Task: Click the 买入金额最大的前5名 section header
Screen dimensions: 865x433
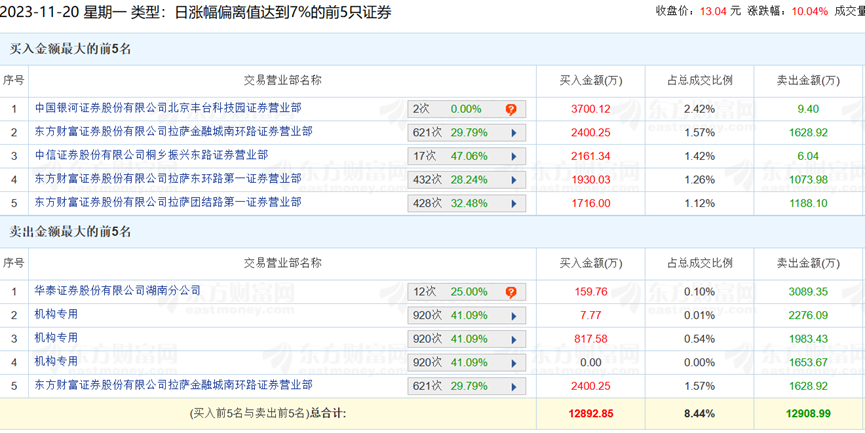Action: (x=70, y=49)
